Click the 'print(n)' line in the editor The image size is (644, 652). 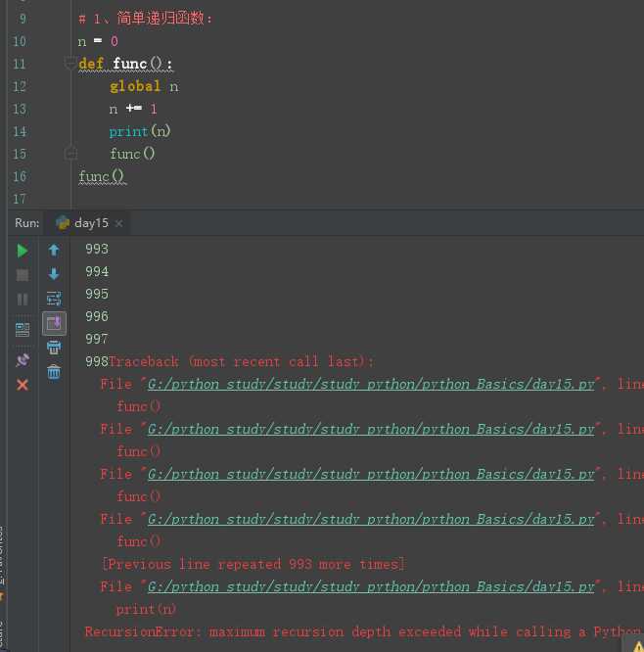click(140, 131)
